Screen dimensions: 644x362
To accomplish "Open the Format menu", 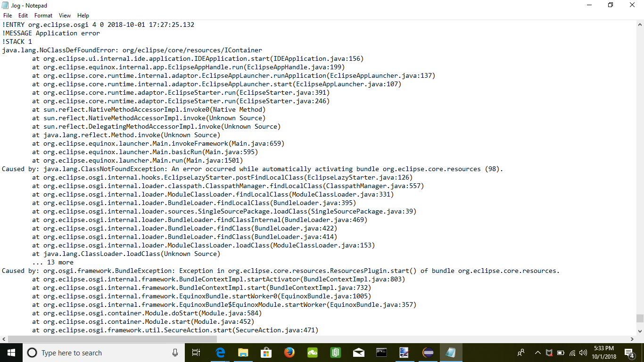I will coord(43,16).
